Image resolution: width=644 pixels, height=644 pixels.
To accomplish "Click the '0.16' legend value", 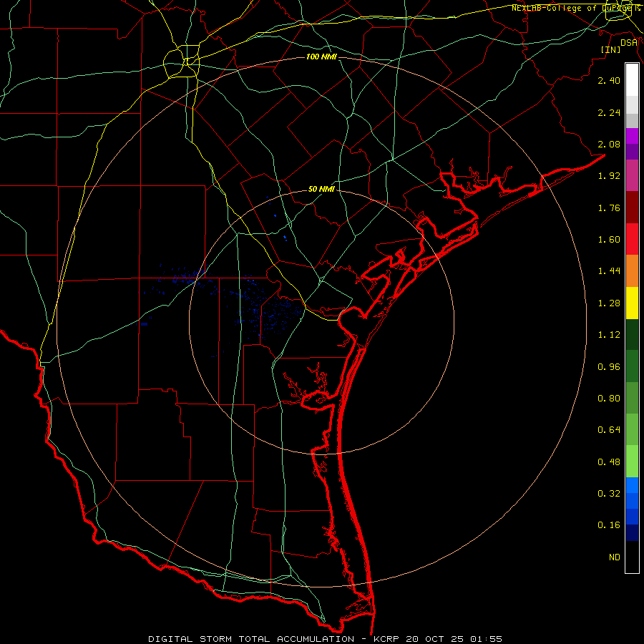I will point(609,525).
